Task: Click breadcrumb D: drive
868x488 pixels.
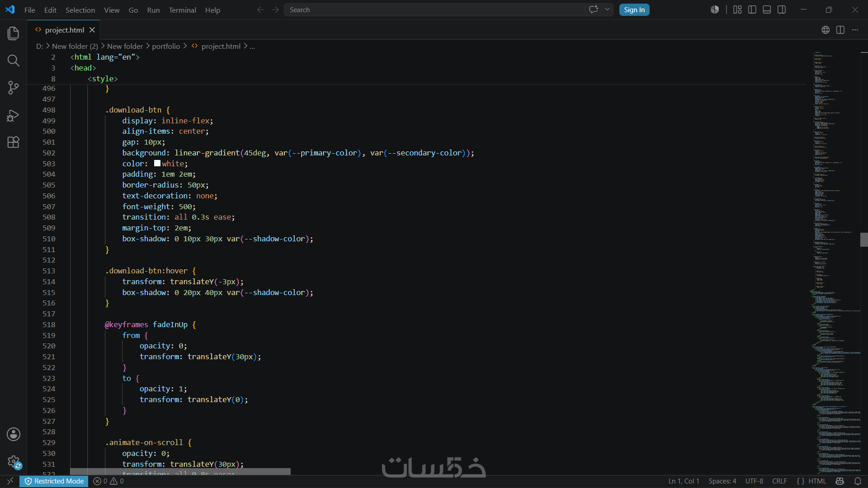Action: pyautogui.click(x=39, y=46)
